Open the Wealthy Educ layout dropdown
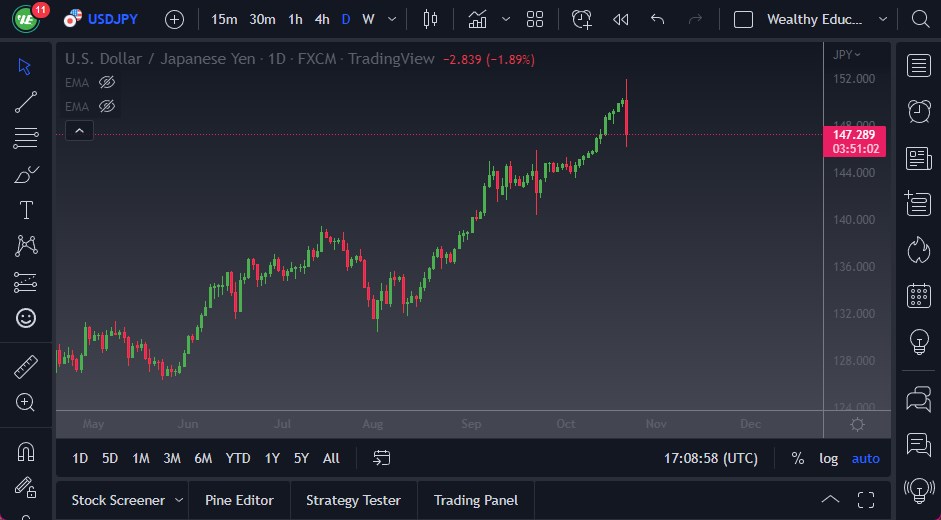Viewport: 941px width, 520px height. point(882,19)
